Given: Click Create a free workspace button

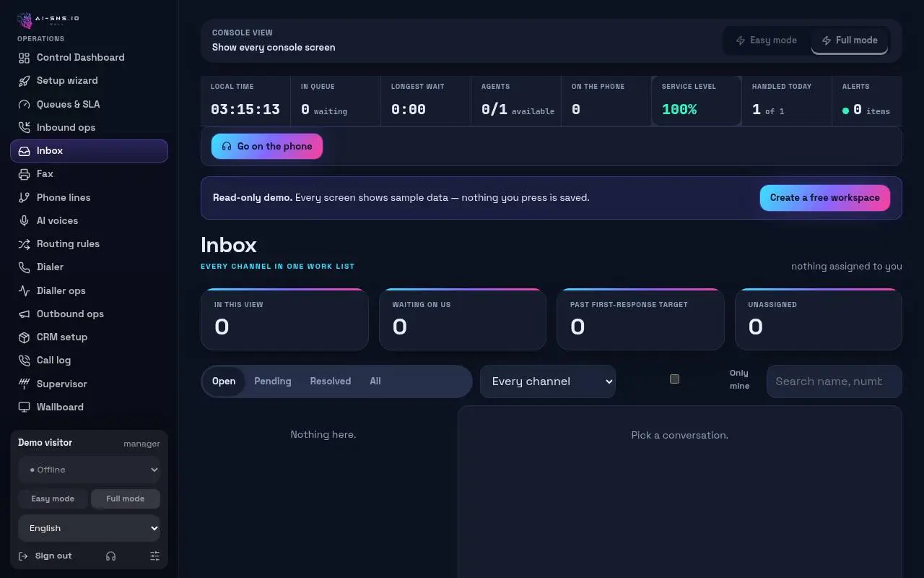Looking at the screenshot, I should pos(825,198).
